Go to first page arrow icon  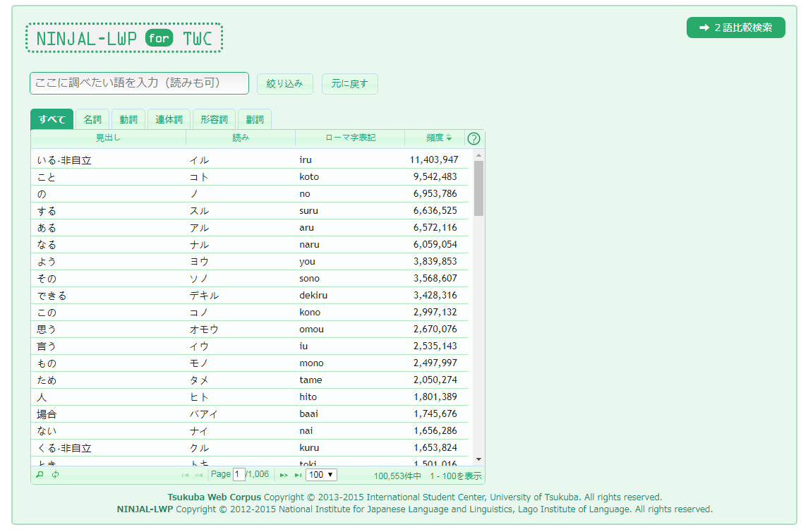point(185,475)
